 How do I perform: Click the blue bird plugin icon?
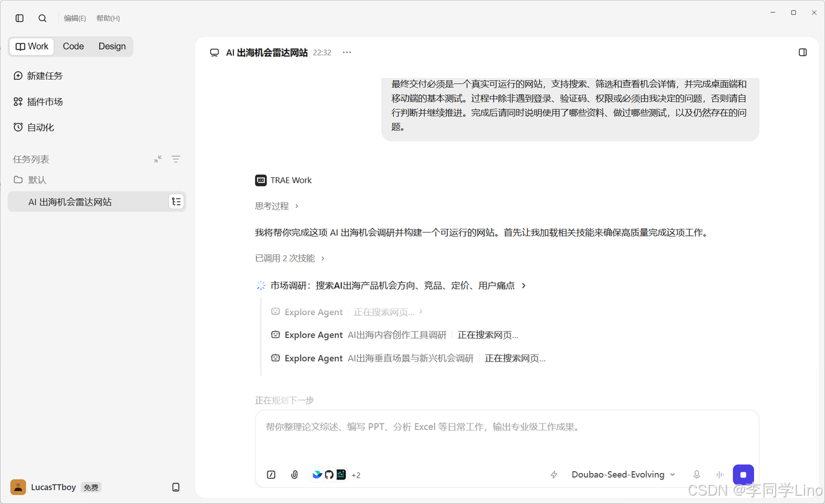(317, 475)
